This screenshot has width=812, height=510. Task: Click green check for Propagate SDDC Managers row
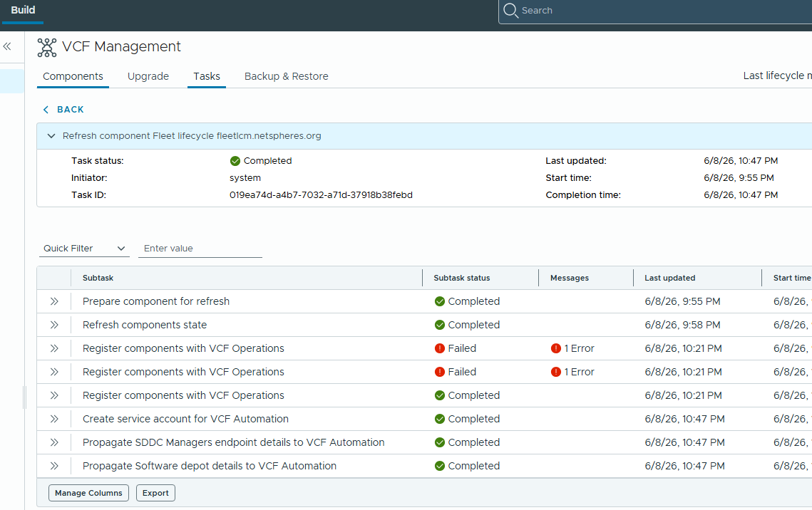(440, 443)
